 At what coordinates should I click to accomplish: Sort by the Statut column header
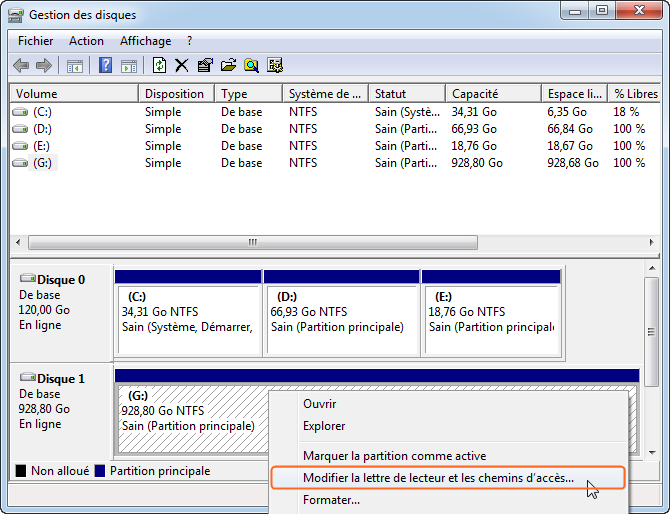coord(407,94)
